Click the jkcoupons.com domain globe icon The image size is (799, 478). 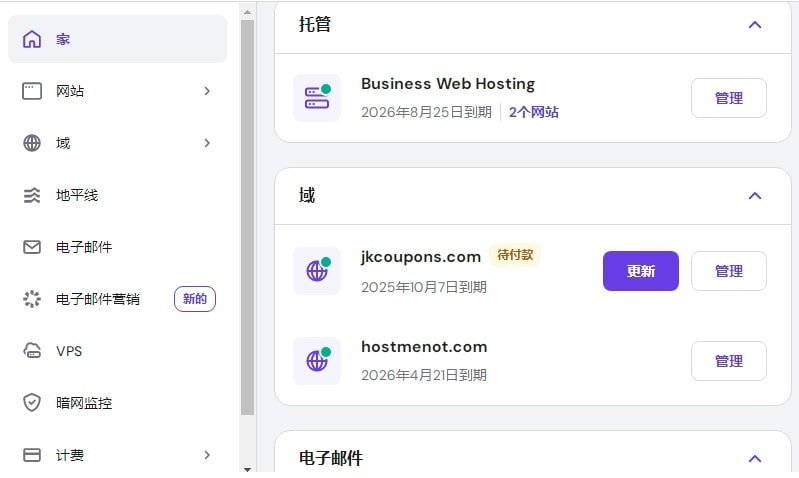317,271
